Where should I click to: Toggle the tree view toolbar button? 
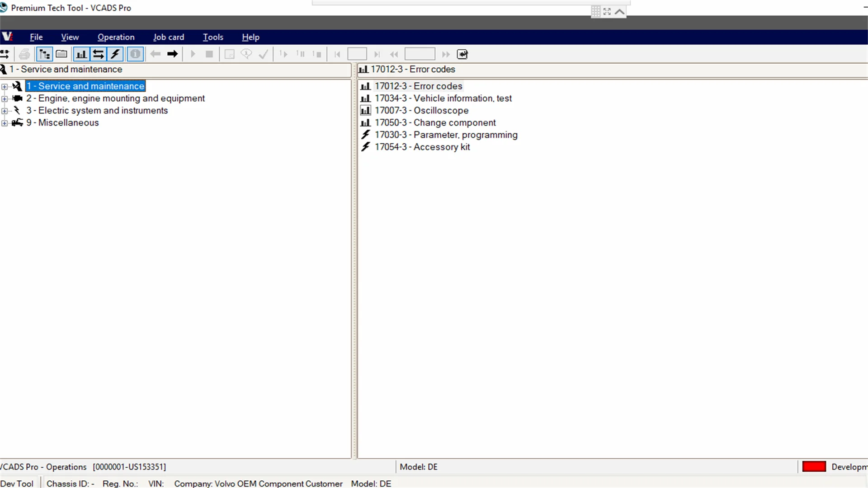(x=44, y=54)
